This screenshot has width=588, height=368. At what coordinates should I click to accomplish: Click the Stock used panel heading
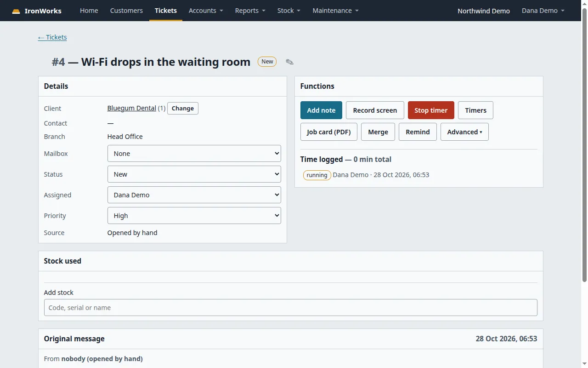click(x=62, y=261)
